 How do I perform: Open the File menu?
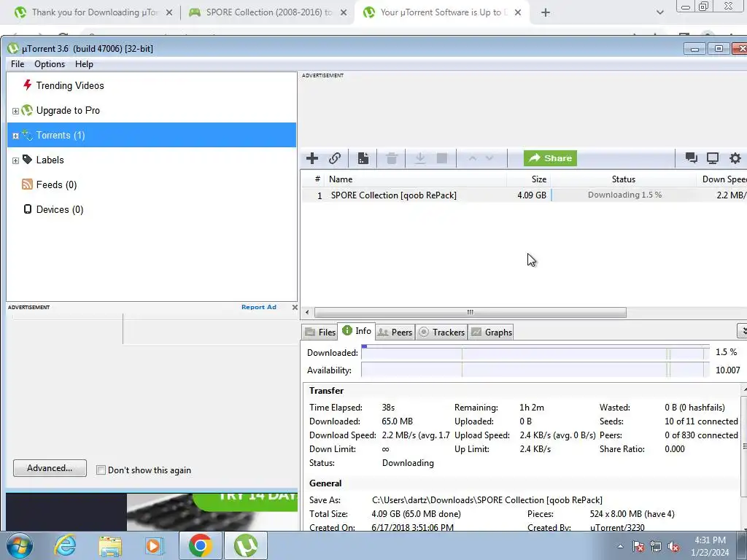click(18, 64)
